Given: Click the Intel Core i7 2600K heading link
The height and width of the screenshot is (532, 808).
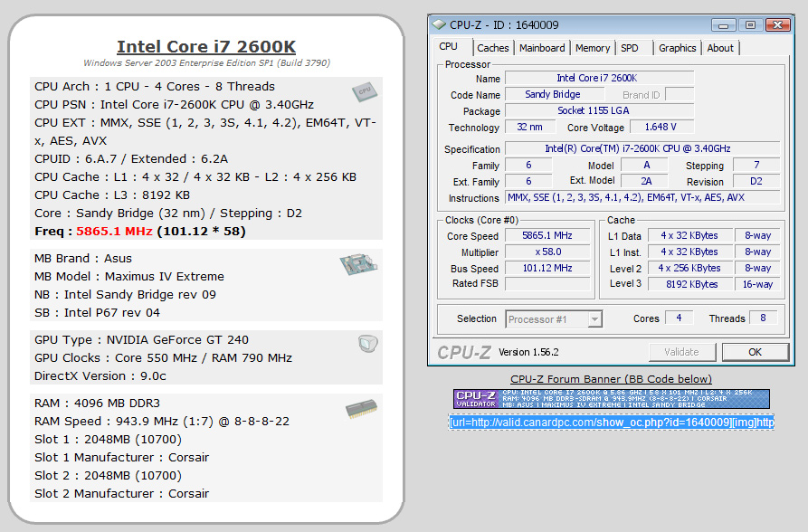Looking at the screenshot, I should click(x=206, y=47).
